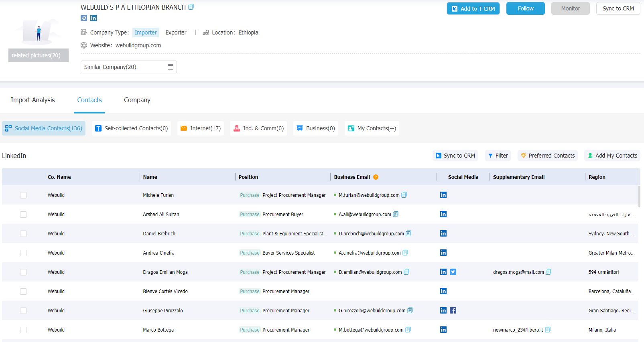
Task: Copy M.furlan@webuildgroup.com email icon
Action: [x=404, y=195]
